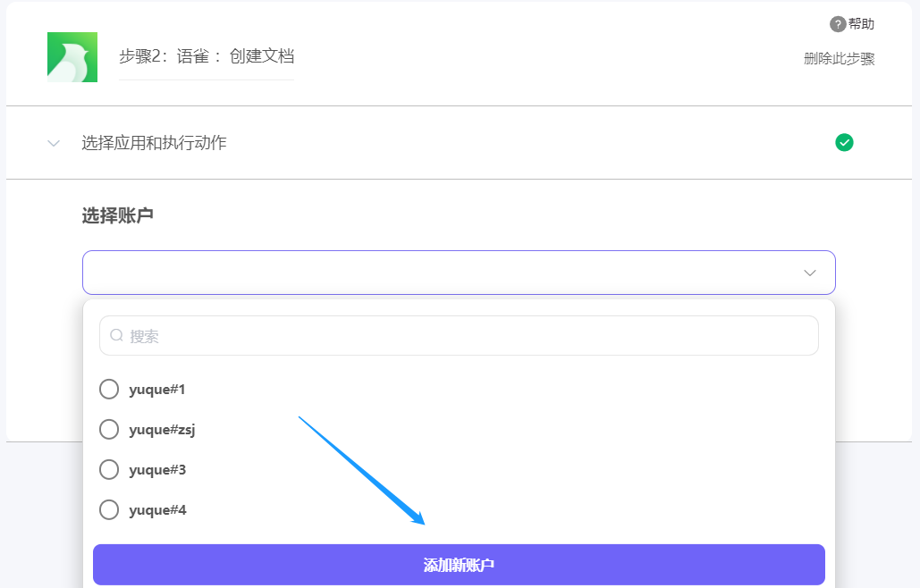Select the yuque#3 account radio button
Screen dimensions: 920x588
click(x=109, y=469)
